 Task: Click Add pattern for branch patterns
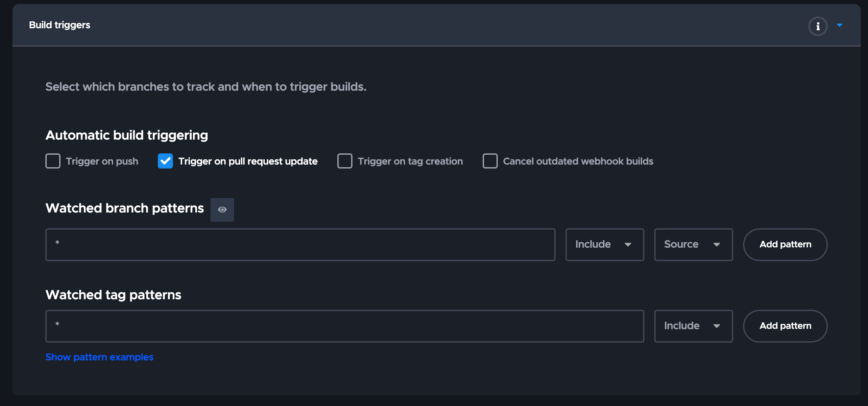[x=785, y=244]
